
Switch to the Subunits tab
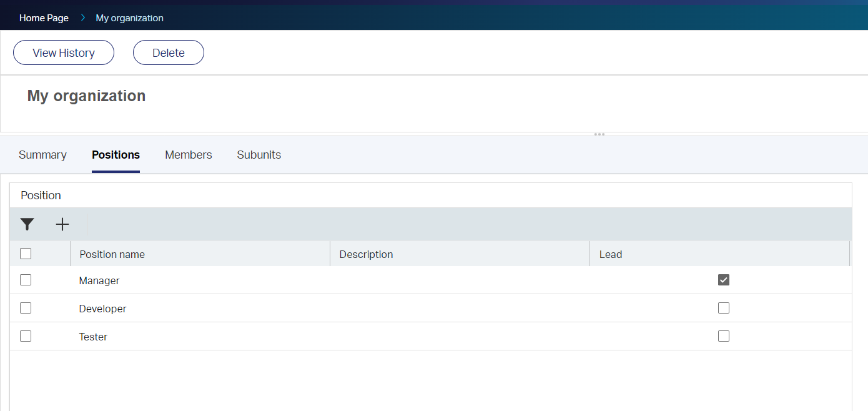point(259,154)
